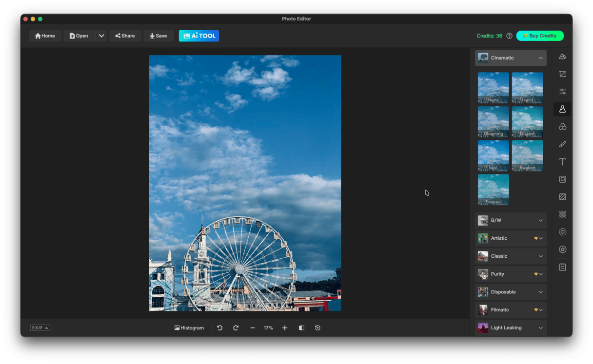Go to the Home tab
The width and height of the screenshot is (593, 364).
point(45,36)
